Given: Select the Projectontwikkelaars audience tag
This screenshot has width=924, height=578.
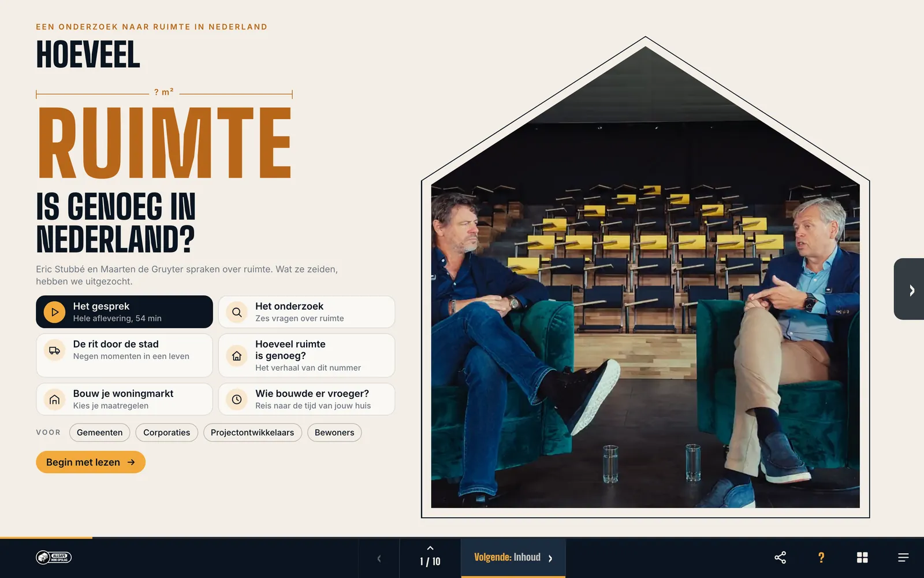Looking at the screenshot, I should [x=252, y=432].
